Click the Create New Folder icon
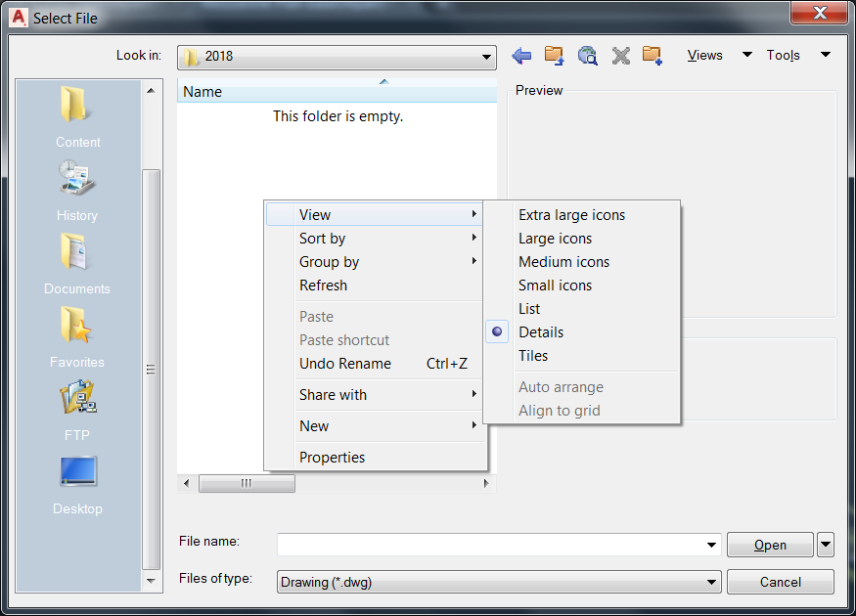The image size is (856, 616). point(653,56)
